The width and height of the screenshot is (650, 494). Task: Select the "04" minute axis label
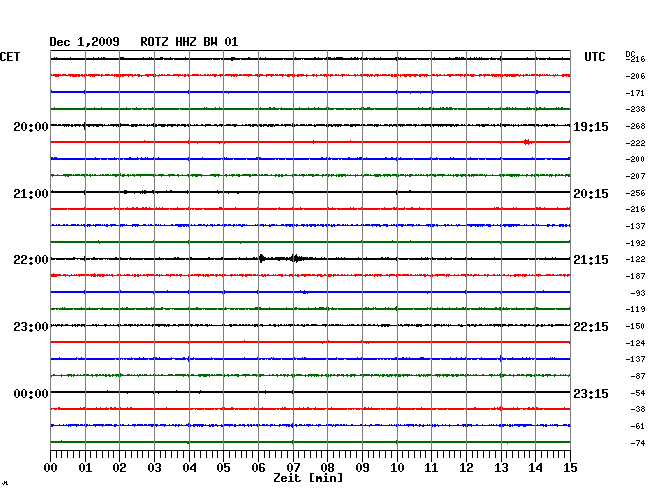[189, 468]
